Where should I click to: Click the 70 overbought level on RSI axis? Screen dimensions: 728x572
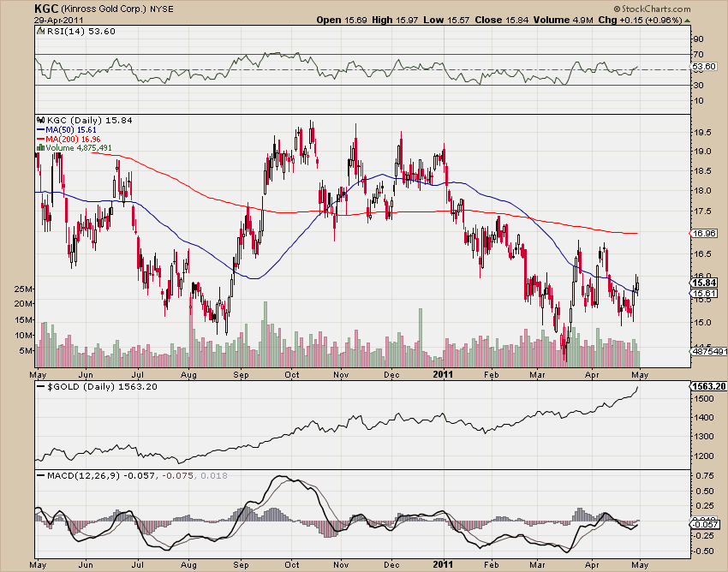coord(698,54)
